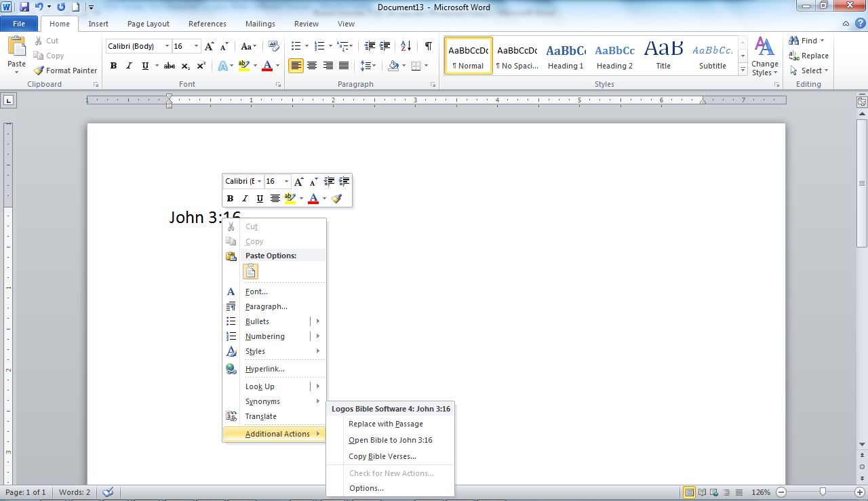Toggle Justify alignment in the ribbon

pos(344,66)
